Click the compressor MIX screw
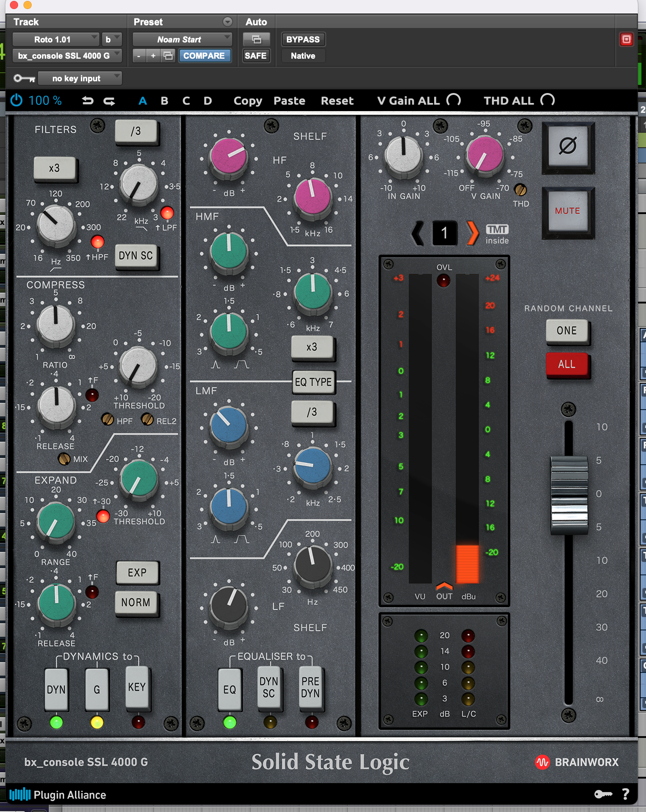646x812 pixels. coord(65,459)
